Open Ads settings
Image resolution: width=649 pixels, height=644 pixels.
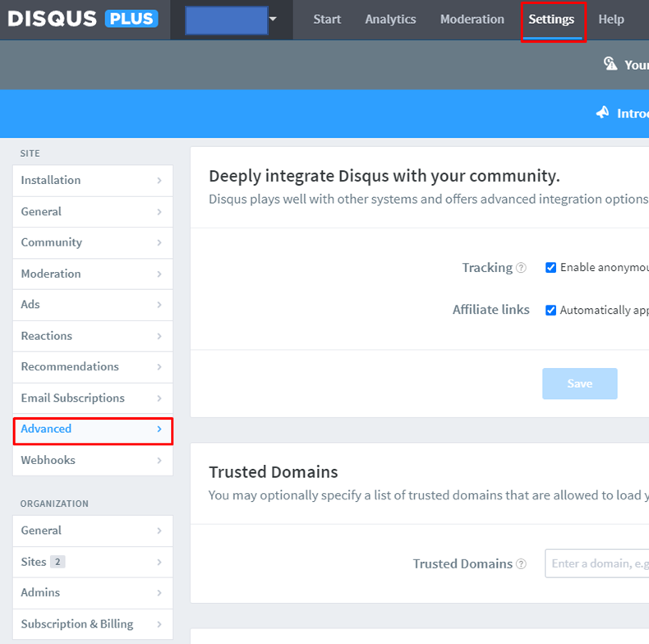point(93,305)
